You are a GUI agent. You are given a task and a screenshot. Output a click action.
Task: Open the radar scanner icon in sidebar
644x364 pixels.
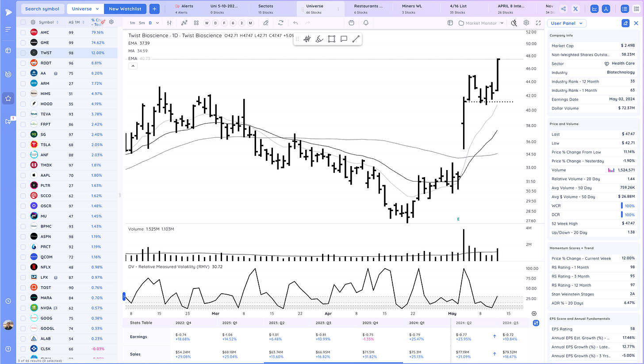pyautogui.click(x=8, y=74)
